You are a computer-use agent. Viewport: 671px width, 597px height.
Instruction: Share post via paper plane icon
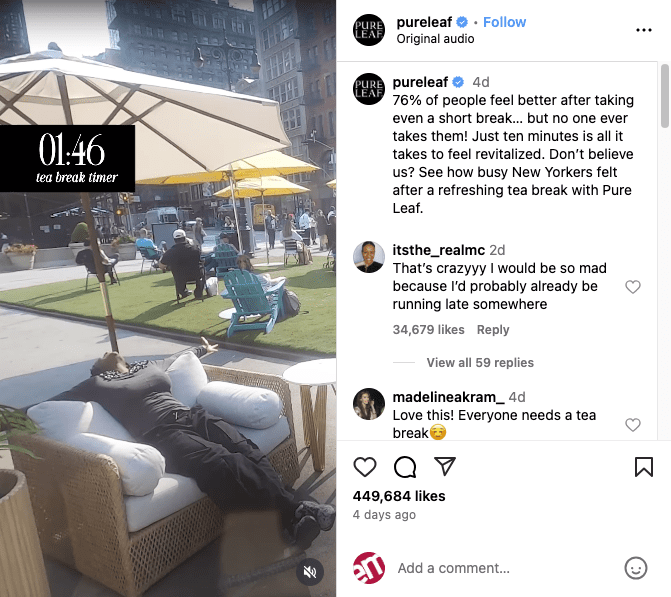click(x=445, y=466)
